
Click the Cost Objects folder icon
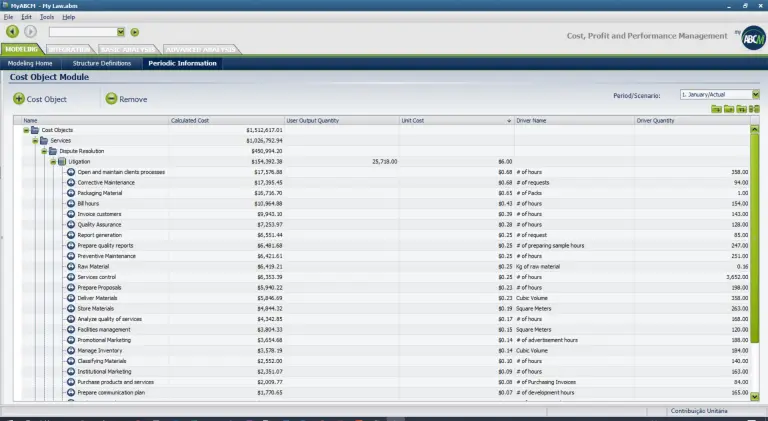click(x=34, y=130)
